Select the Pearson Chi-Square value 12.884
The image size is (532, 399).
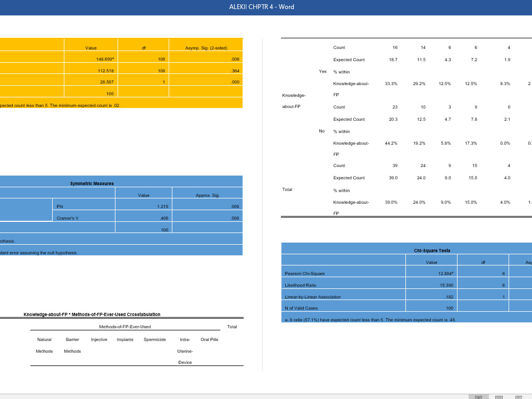445,273
